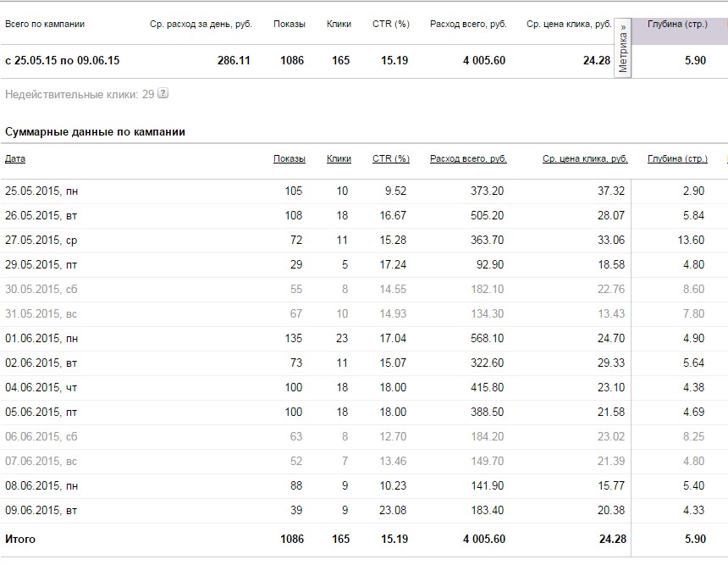Sort by Глубина (стр.) header link

coord(677,158)
